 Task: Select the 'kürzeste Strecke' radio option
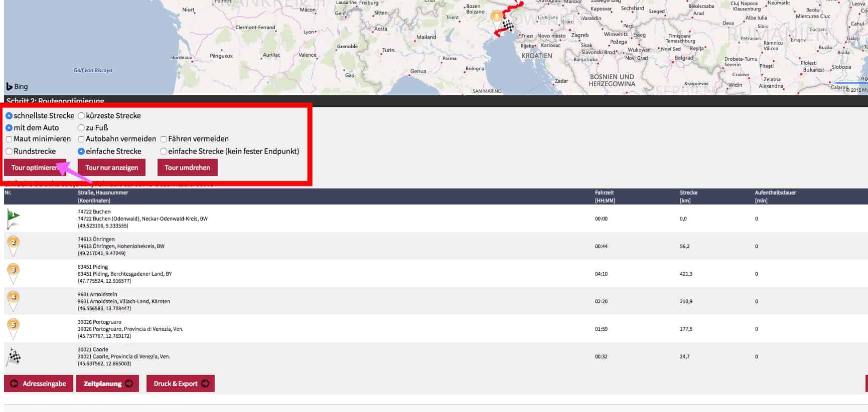point(81,116)
